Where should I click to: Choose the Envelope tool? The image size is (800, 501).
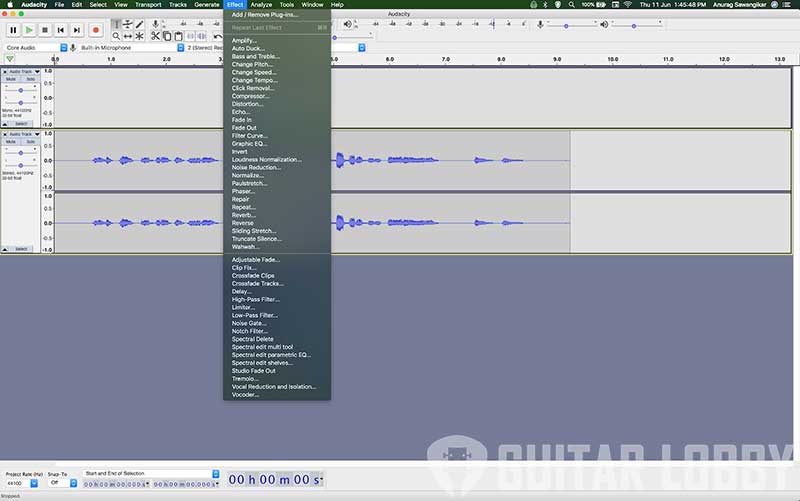tap(128, 24)
